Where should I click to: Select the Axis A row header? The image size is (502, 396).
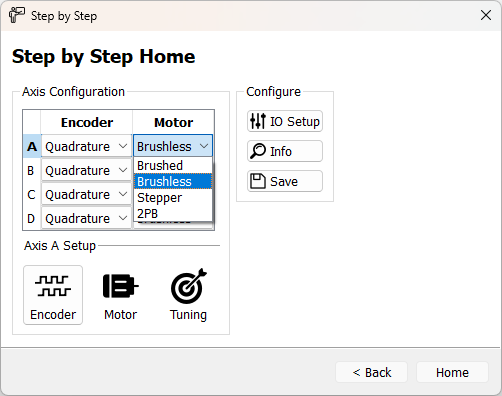pos(32,146)
